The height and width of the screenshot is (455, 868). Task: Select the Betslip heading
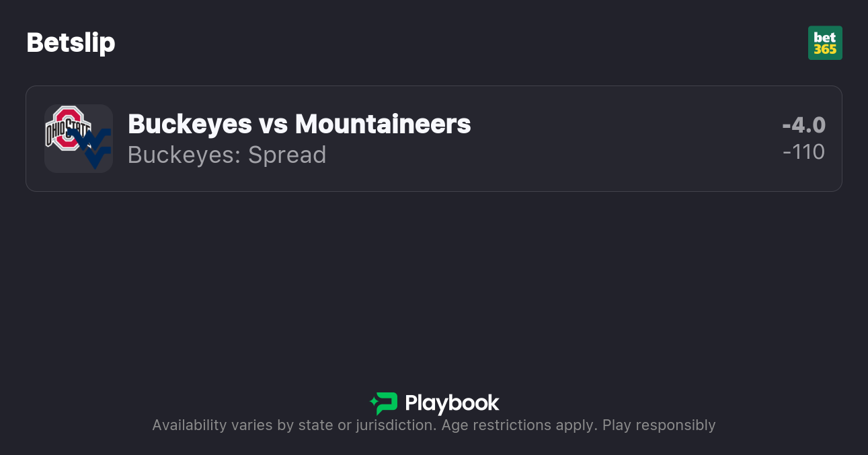pos(71,43)
